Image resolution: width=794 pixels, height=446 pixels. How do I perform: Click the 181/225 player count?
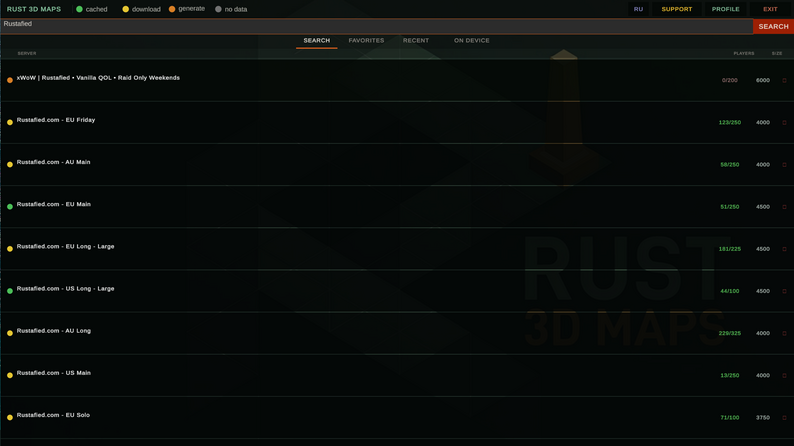(x=730, y=249)
